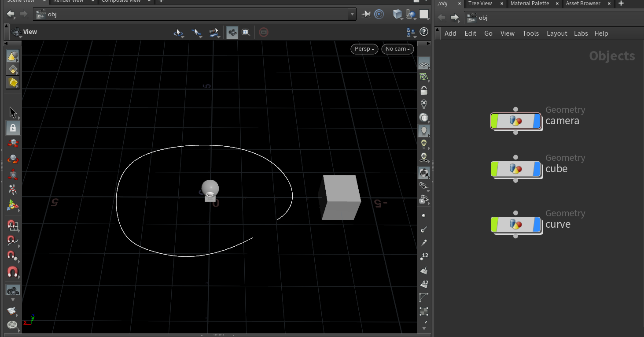644x337 pixels.
Task: Expand the viewport path history dropdown arrow
Action: pyautogui.click(x=352, y=15)
